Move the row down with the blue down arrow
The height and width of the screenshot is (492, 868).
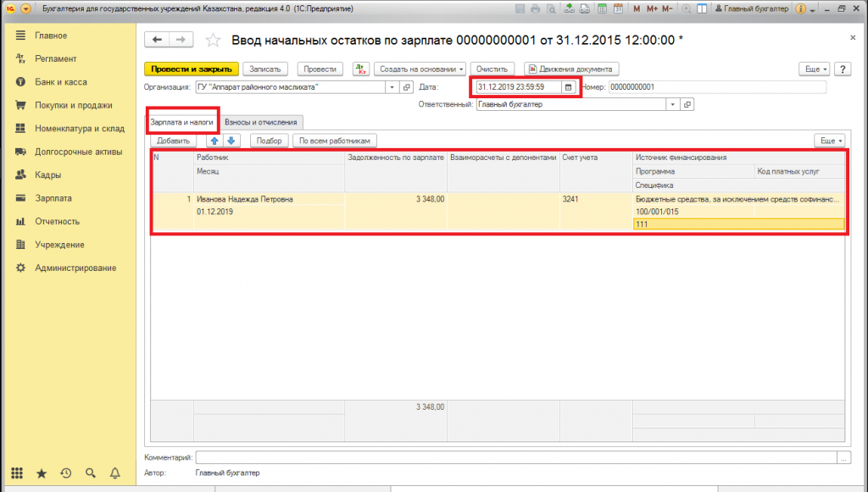(231, 141)
